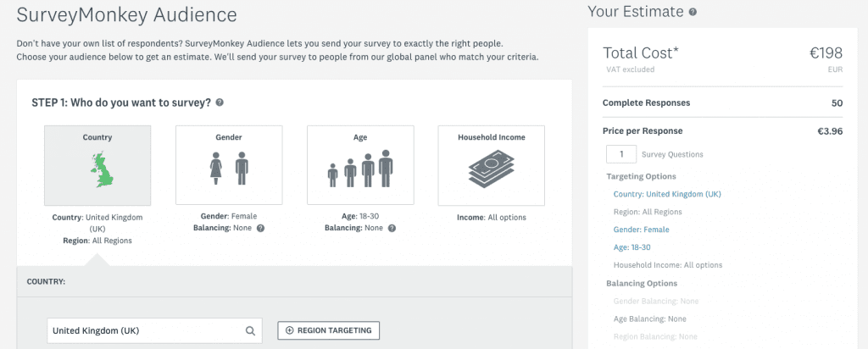
Task: Select the Gender tile
Action: coord(229,165)
